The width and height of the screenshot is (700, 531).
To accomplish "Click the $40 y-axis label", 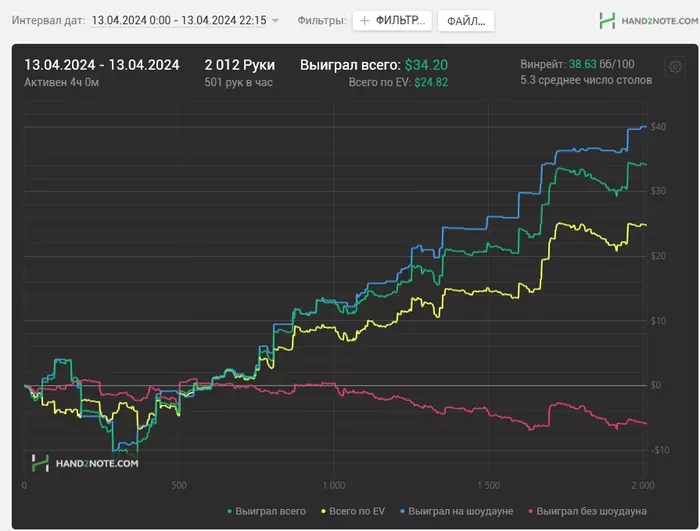I will point(658,127).
